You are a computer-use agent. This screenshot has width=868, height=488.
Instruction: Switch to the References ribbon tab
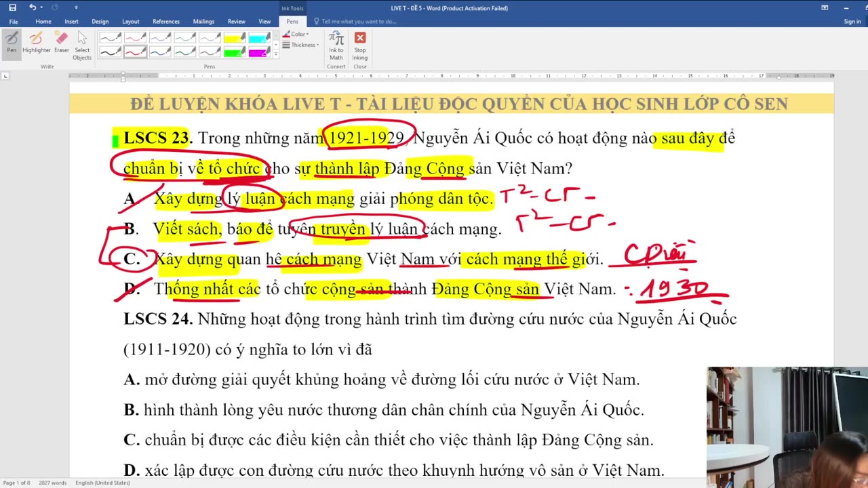tap(166, 22)
